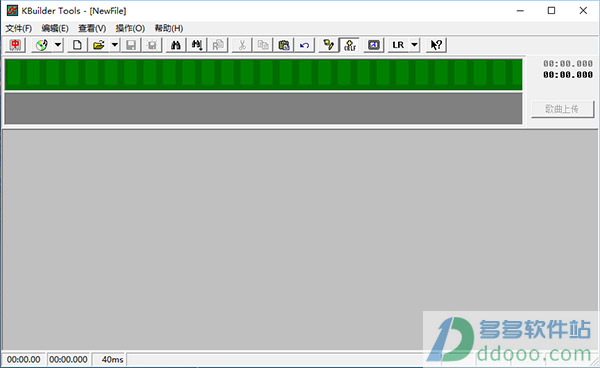Click the context help cursor-question icon
The height and width of the screenshot is (368, 600).
pyautogui.click(x=436, y=45)
